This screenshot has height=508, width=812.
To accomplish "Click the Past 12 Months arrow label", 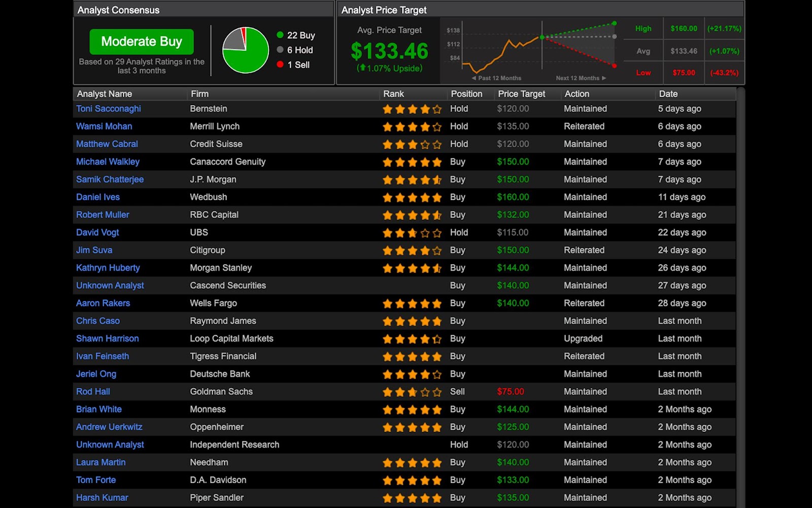I will [x=496, y=78].
